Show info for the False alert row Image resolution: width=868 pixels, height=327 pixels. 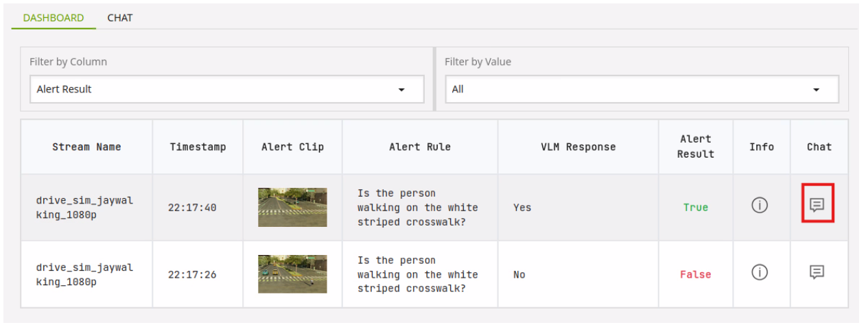pos(760,272)
